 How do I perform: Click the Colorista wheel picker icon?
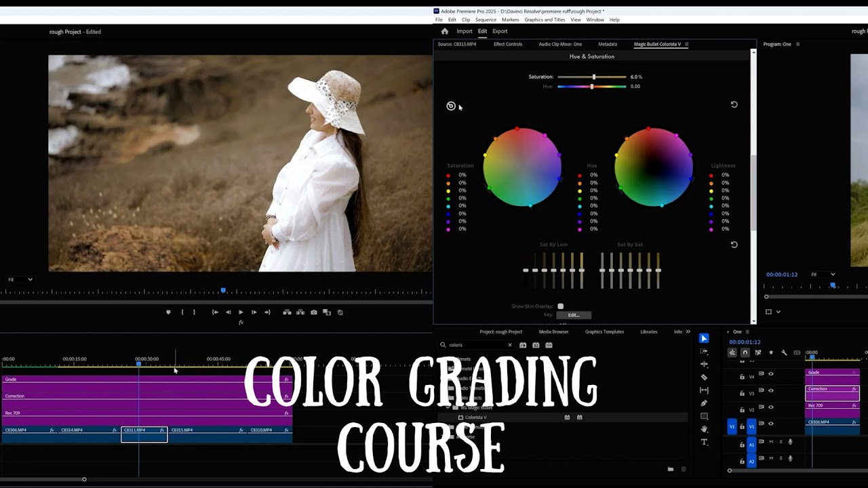451,106
